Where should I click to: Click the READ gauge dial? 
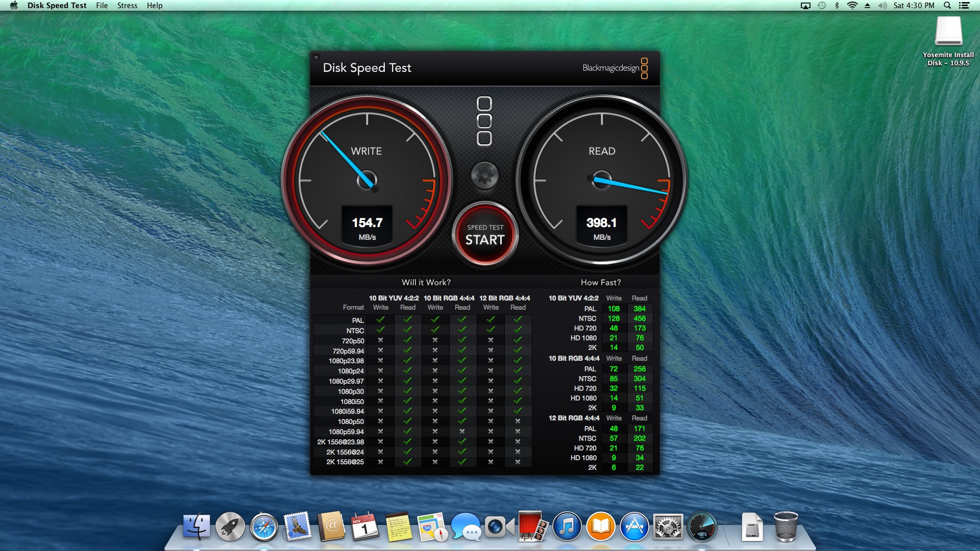pyautogui.click(x=602, y=180)
